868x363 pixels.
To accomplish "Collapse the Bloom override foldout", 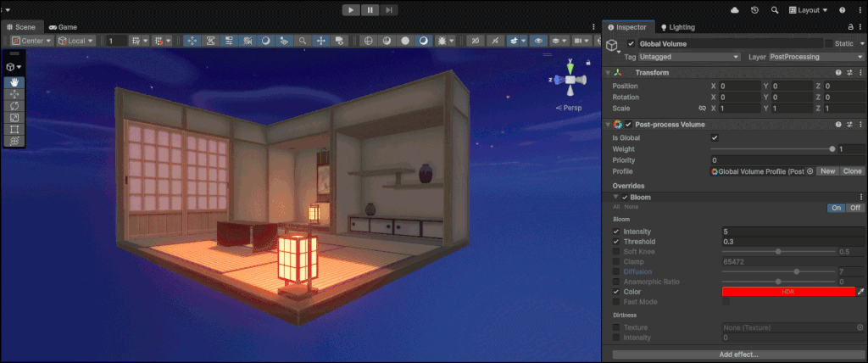I will [x=616, y=198].
